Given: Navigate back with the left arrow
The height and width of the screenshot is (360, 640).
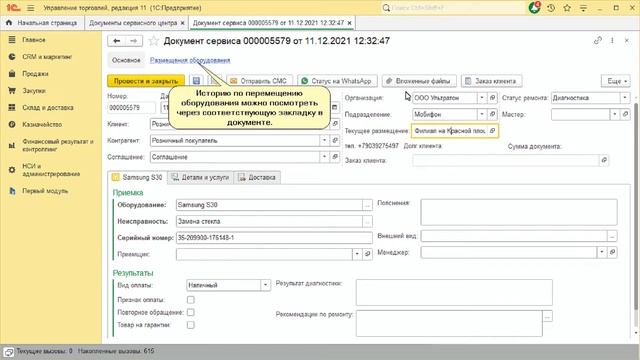Looking at the screenshot, I should pyautogui.click(x=116, y=41).
